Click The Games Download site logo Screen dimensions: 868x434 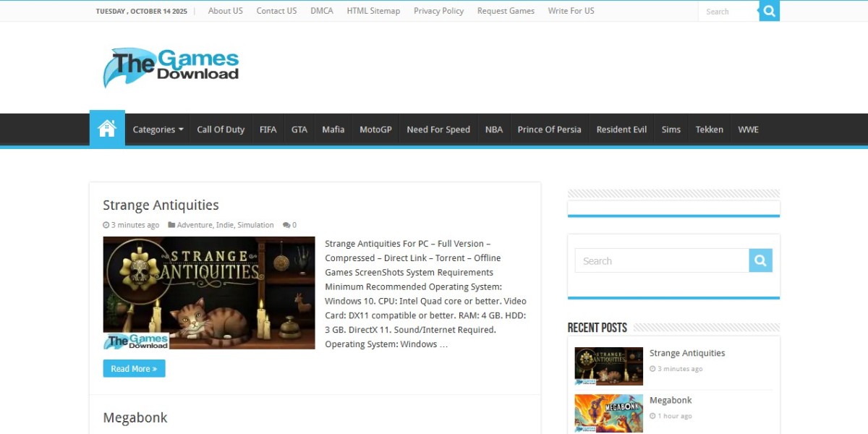pos(171,67)
